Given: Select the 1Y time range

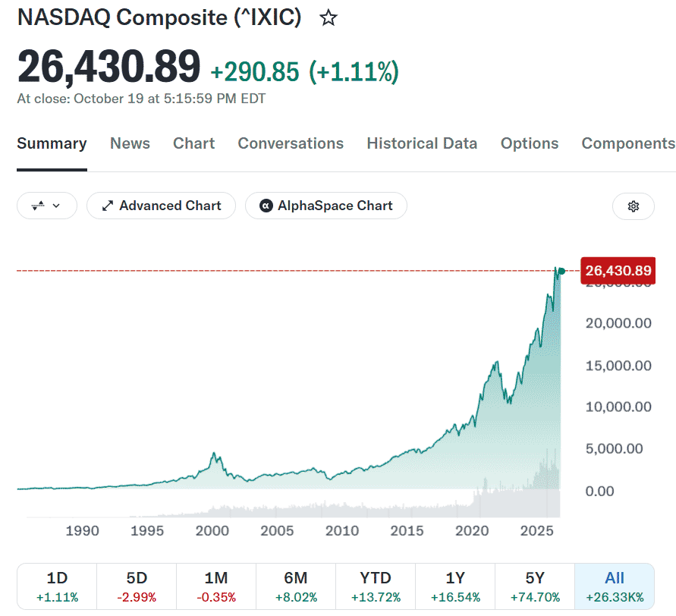Looking at the screenshot, I should [455, 586].
